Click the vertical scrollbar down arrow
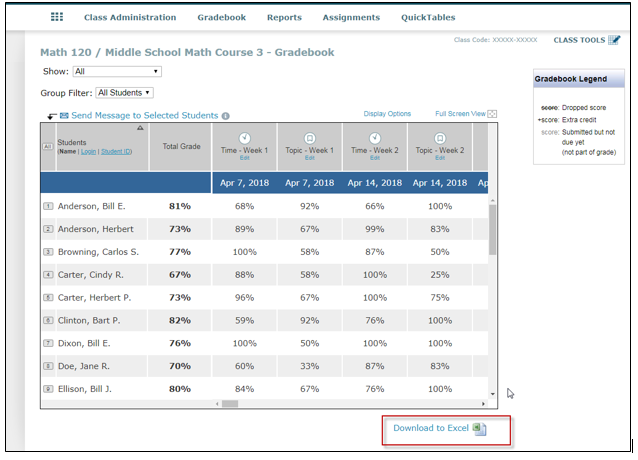 491,394
